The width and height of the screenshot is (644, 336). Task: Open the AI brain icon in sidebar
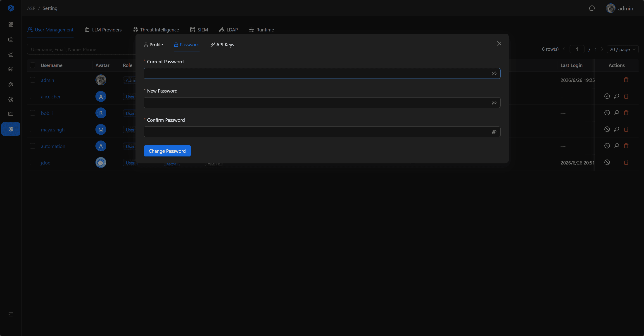(11, 99)
